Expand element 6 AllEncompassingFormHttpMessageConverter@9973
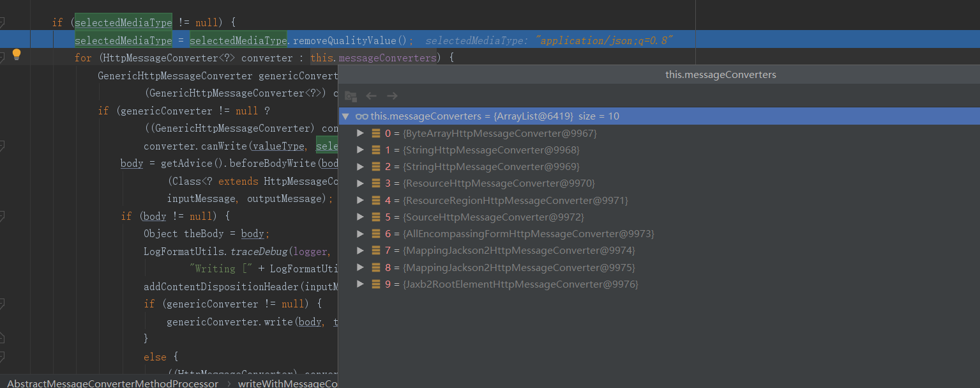This screenshot has height=388, width=980. 360,234
